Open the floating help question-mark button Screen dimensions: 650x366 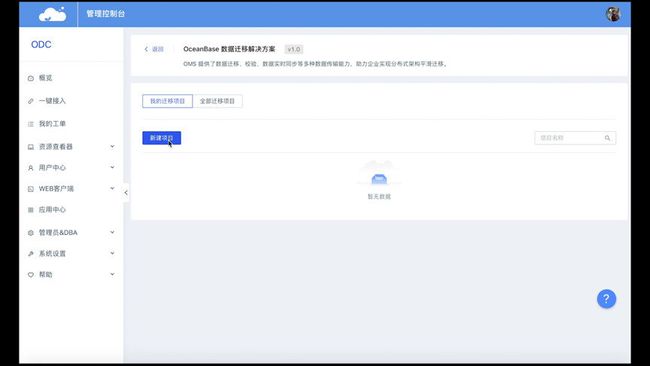pyautogui.click(x=606, y=298)
